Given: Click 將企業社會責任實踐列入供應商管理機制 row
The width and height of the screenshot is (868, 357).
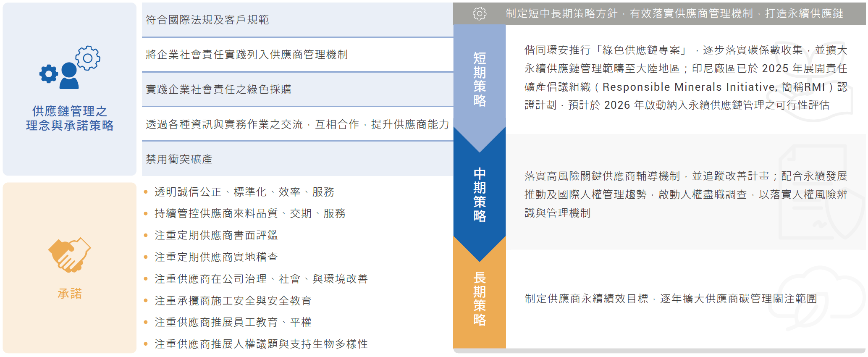Looking at the screenshot, I should tap(298, 55).
